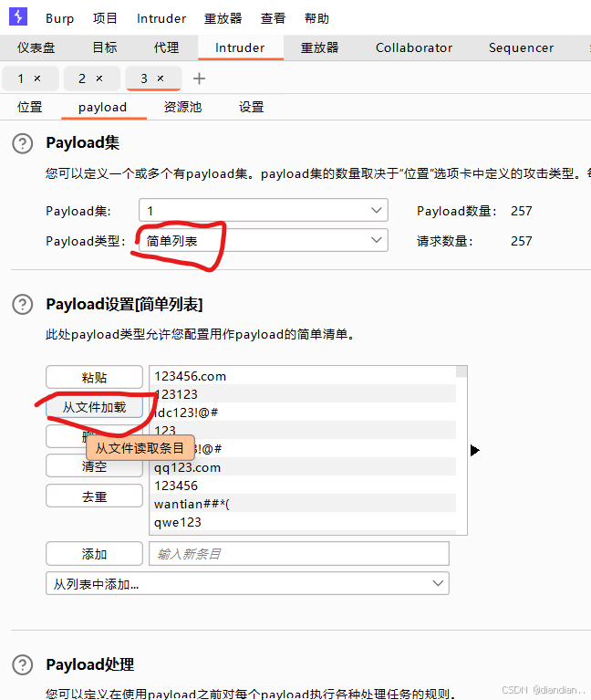Image resolution: width=591 pixels, height=700 pixels.
Task: Switch to the 重放器 main tab
Action: [319, 47]
